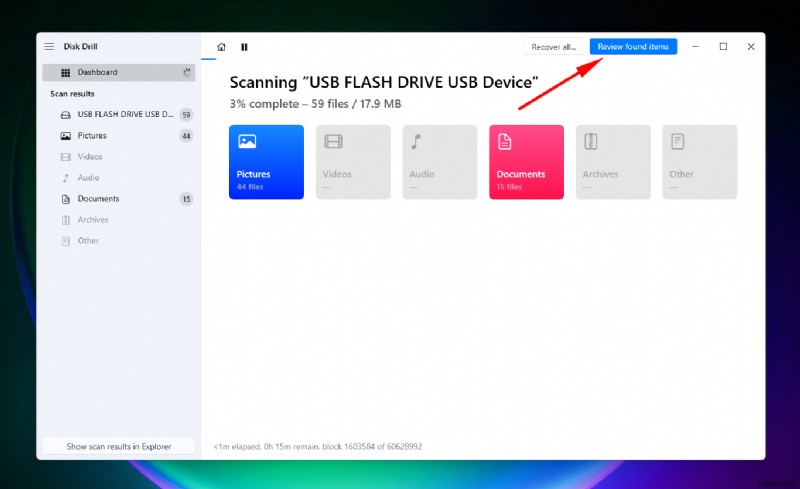Select Dashboard in the sidebar
Image resolution: width=800 pixels, height=489 pixels.
(118, 72)
